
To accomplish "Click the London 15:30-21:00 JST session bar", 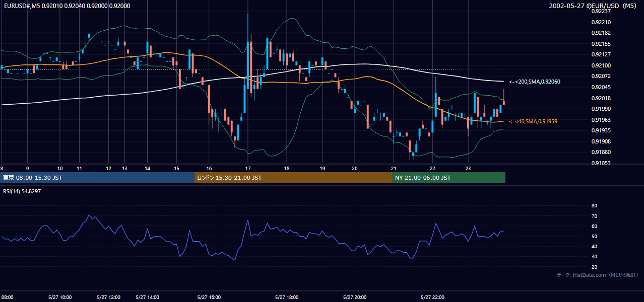I will pyautogui.click(x=293, y=178).
